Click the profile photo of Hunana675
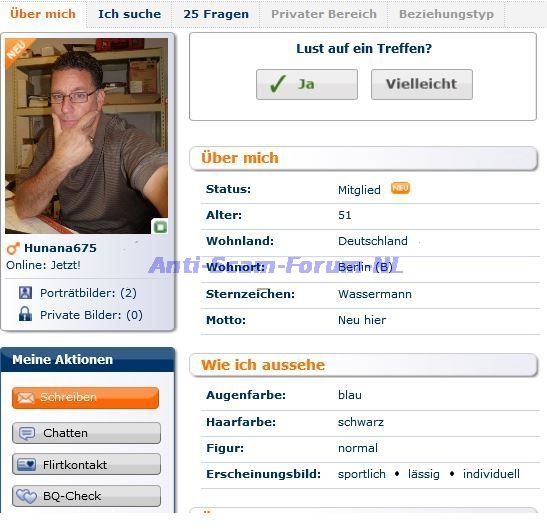 86,136
